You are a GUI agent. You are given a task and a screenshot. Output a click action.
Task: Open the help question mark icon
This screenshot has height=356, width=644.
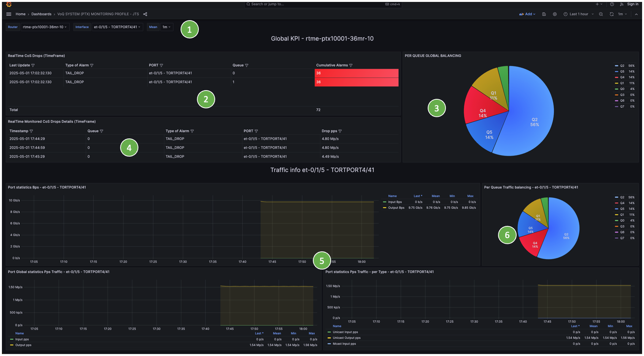tap(612, 4)
